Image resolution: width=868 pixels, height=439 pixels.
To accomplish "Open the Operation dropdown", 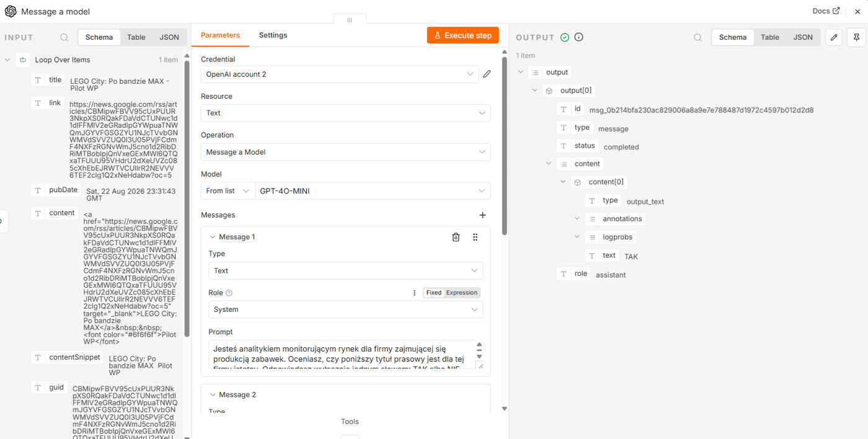I will tap(345, 152).
